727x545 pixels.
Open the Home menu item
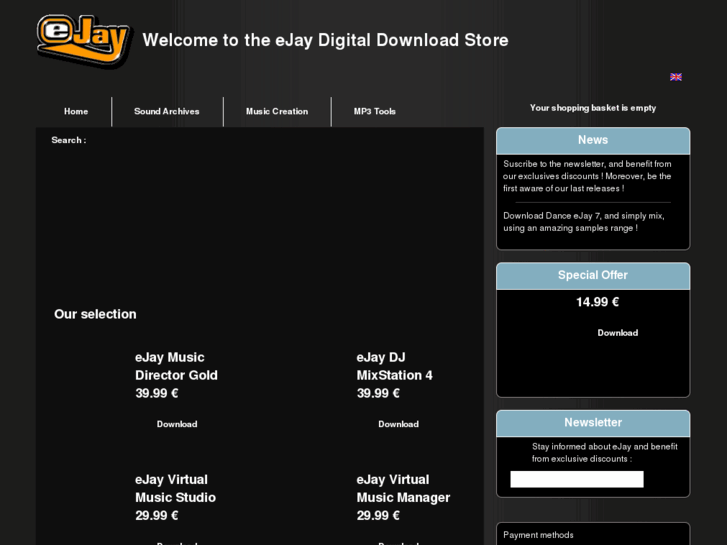[76, 111]
